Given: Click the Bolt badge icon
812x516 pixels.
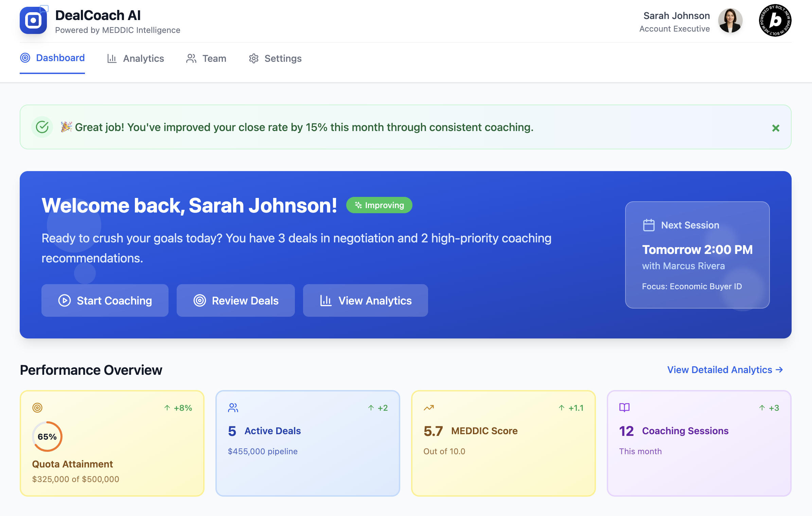Looking at the screenshot, I should coord(775,20).
